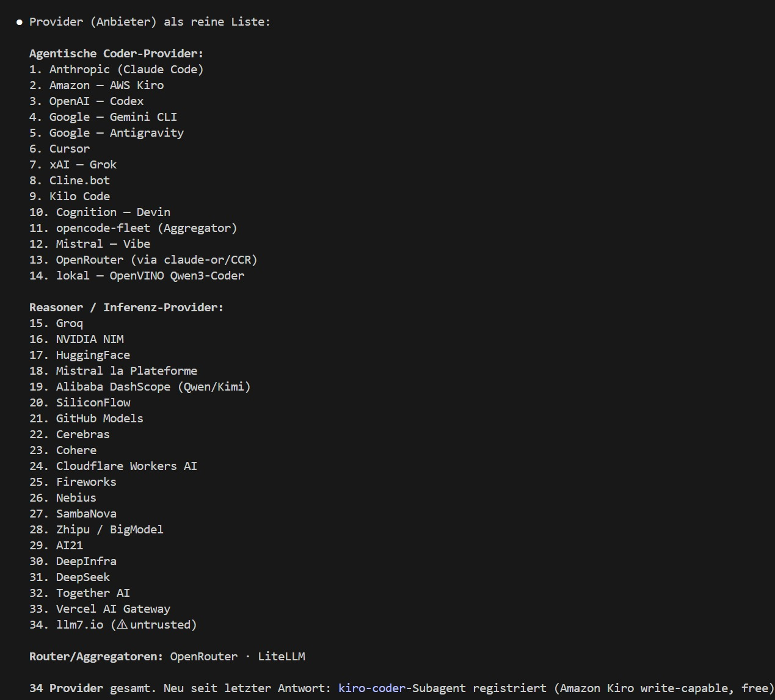
Task: Select list entry 'Vercel AI Gateway'
Action: [113, 608]
